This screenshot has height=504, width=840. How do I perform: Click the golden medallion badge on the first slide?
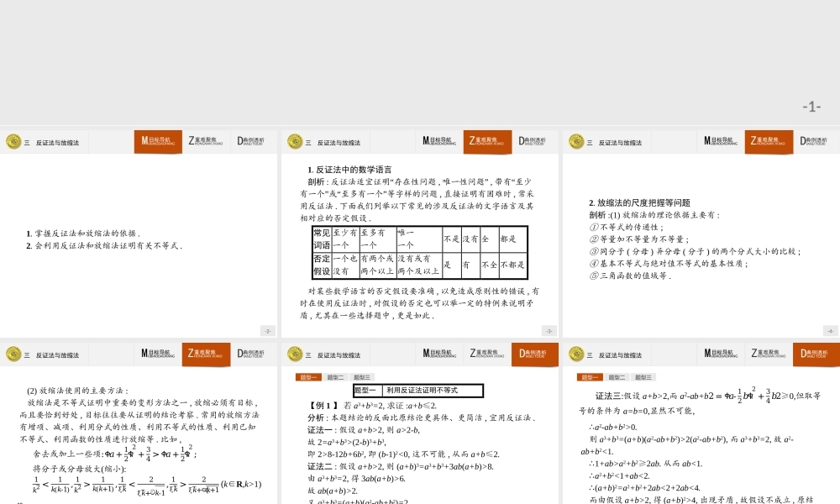[13, 141]
